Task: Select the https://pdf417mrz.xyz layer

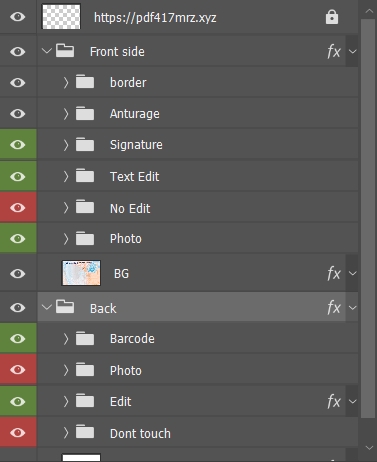Action: [198, 17]
